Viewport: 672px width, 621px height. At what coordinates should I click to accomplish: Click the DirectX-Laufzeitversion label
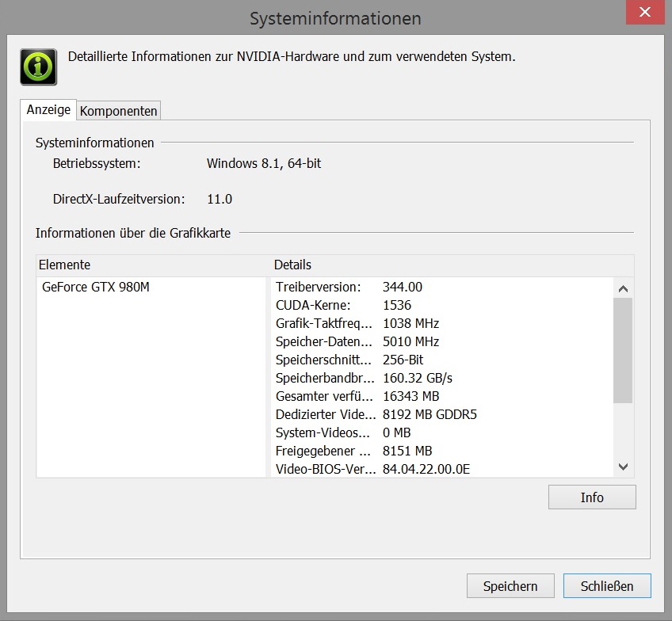pos(119,199)
